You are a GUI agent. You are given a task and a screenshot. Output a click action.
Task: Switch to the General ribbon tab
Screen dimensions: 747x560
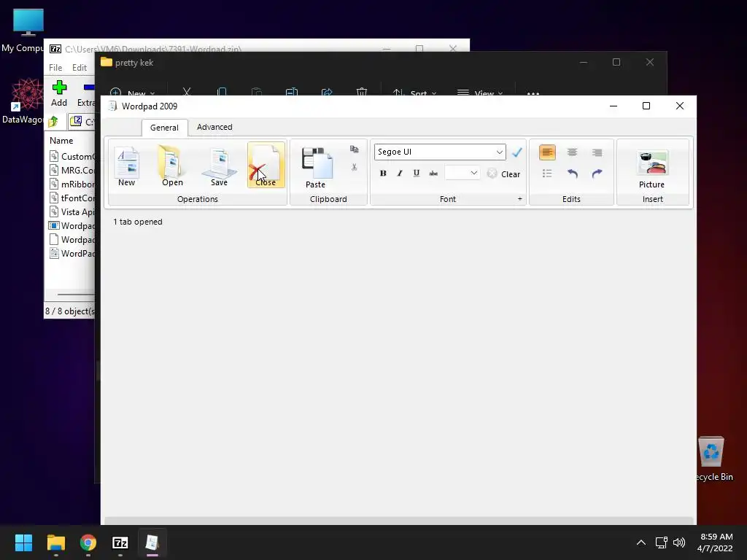tap(164, 128)
